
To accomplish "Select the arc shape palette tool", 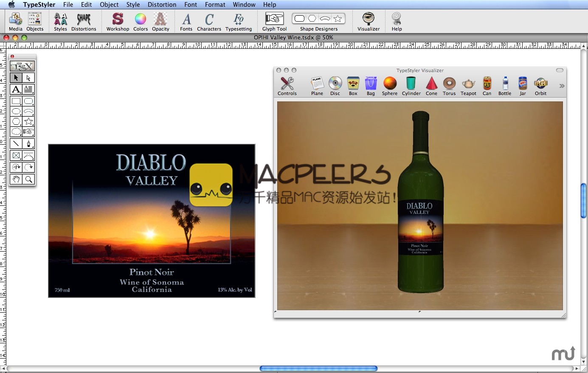I will pos(28,111).
